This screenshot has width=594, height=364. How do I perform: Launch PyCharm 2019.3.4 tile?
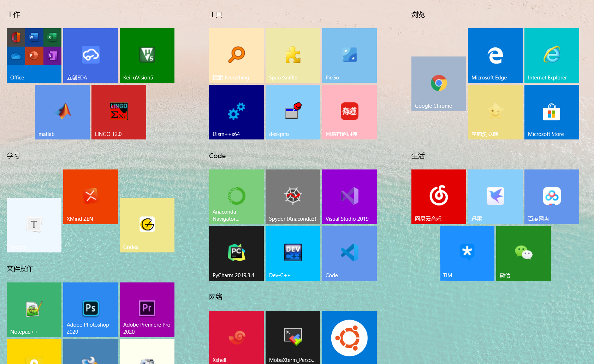click(236, 253)
